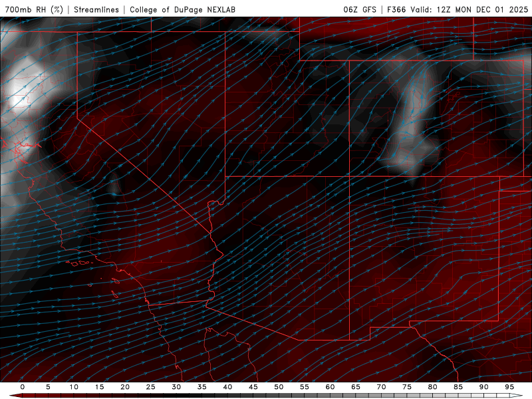
Task: Click the '75' colorbar scale label
Action: tap(407, 387)
